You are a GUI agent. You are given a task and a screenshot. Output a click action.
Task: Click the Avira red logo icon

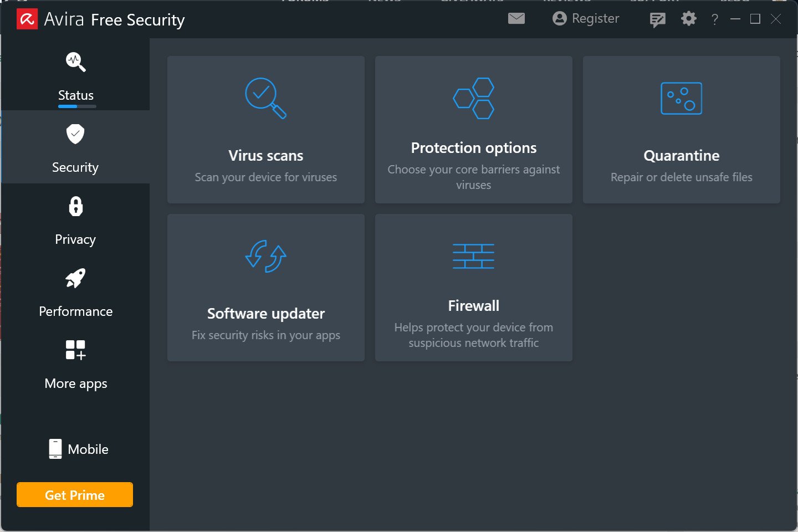click(27, 19)
